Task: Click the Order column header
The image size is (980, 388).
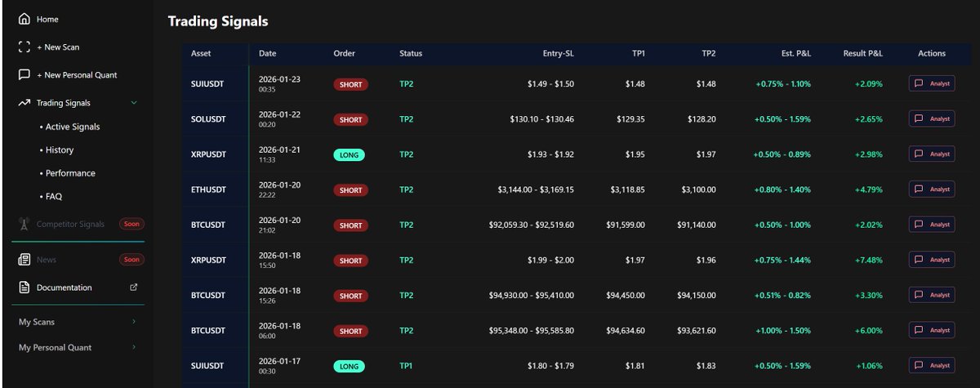Action: (x=344, y=53)
